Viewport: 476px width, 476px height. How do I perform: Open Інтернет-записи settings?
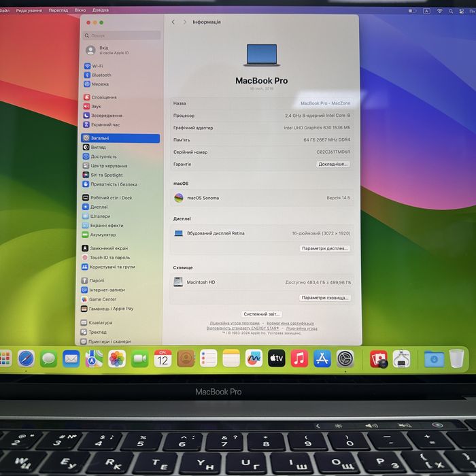click(103, 290)
